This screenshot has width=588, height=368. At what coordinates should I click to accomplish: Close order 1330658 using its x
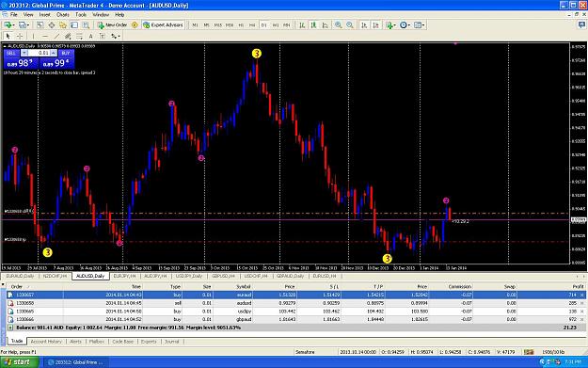pos(582,303)
